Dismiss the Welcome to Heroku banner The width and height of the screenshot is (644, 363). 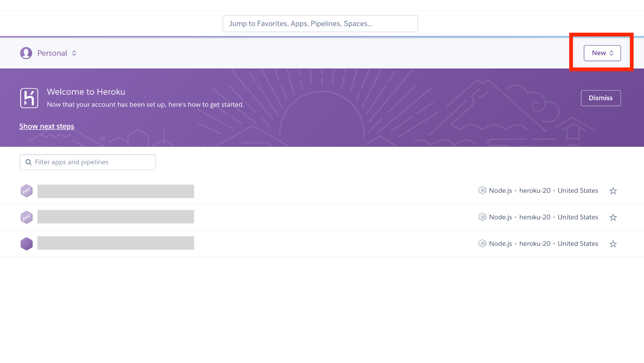pyautogui.click(x=601, y=98)
